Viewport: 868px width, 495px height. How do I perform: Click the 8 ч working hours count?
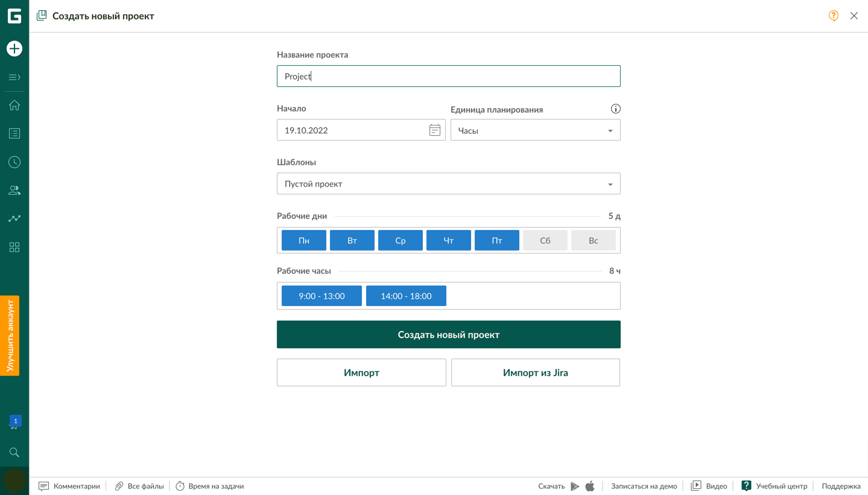[615, 270]
